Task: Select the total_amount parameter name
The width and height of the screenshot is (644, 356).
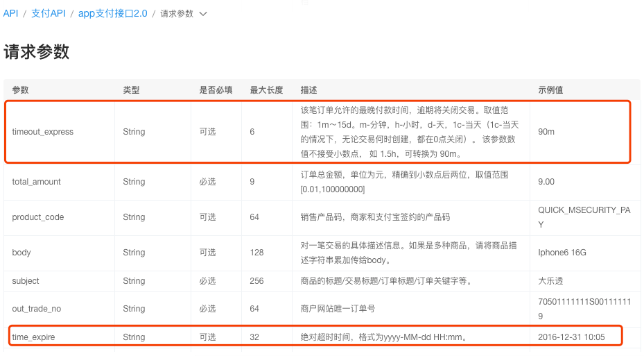Action: coord(36,182)
